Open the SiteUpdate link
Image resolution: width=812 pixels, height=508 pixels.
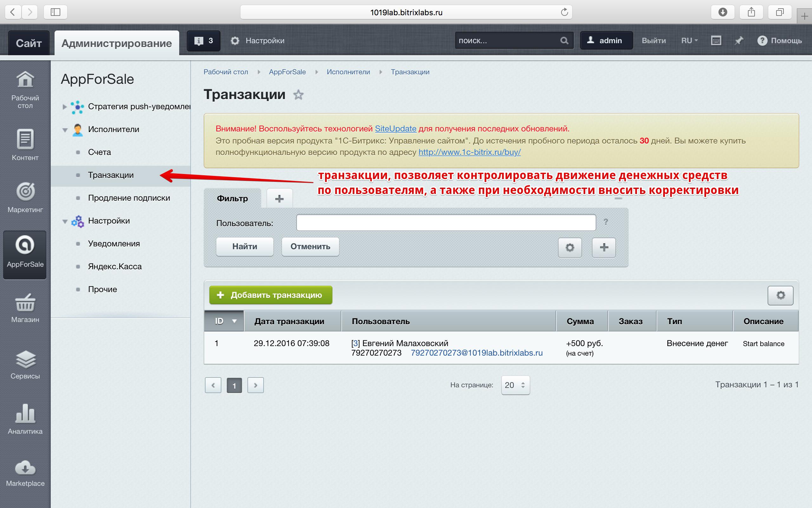pyautogui.click(x=395, y=129)
